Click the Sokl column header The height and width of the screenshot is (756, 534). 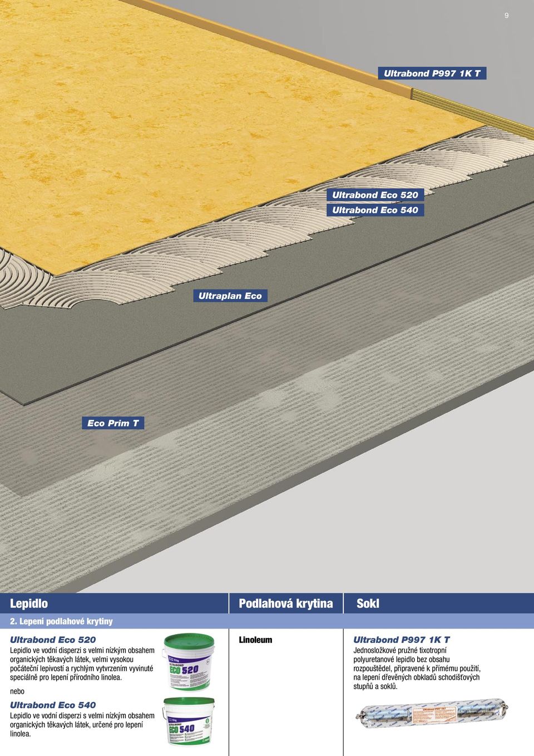click(368, 603)
